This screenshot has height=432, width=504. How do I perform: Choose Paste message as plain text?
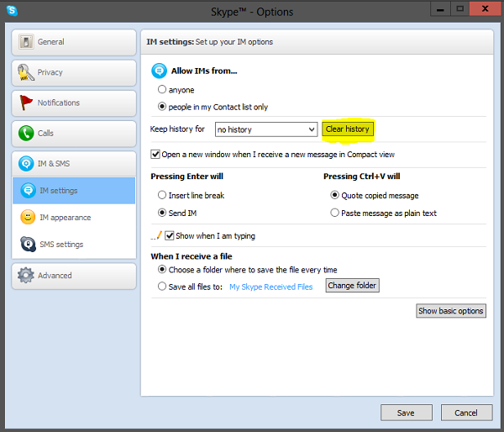335,213
